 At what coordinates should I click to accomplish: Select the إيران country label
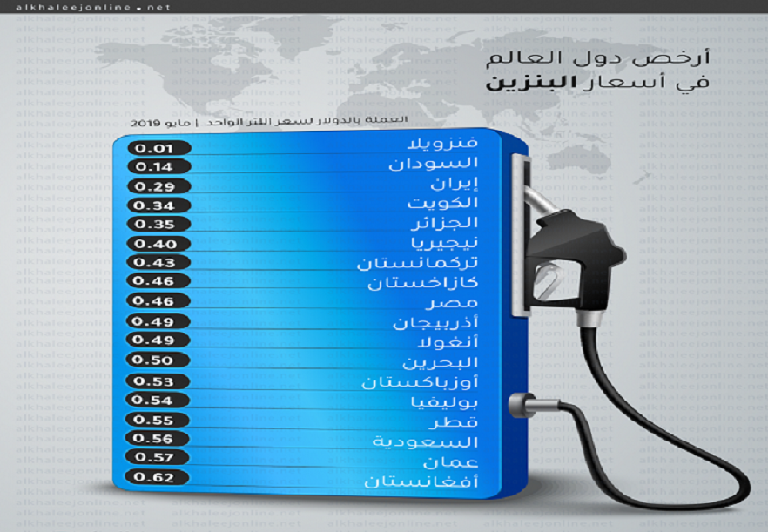click(455, 185)
